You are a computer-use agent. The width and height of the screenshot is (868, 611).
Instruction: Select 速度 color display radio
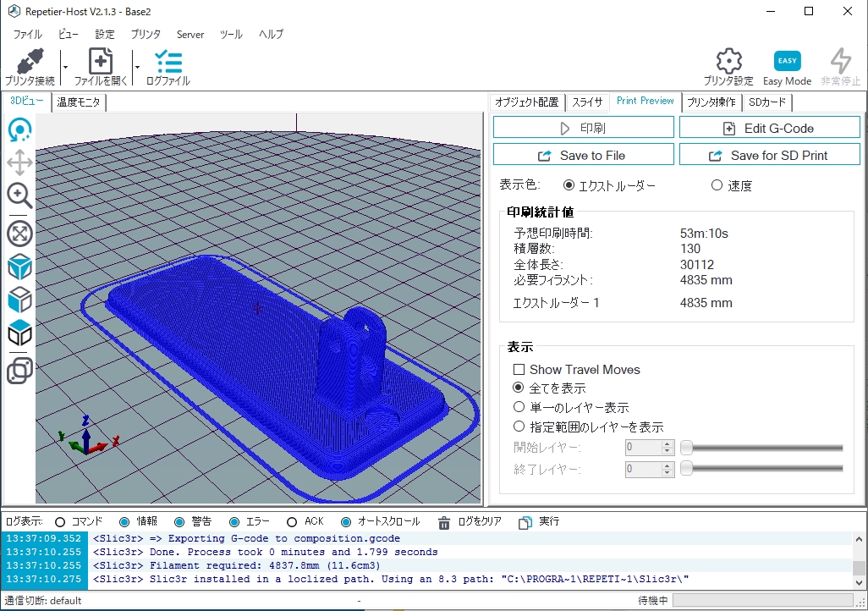coord(717,185)
